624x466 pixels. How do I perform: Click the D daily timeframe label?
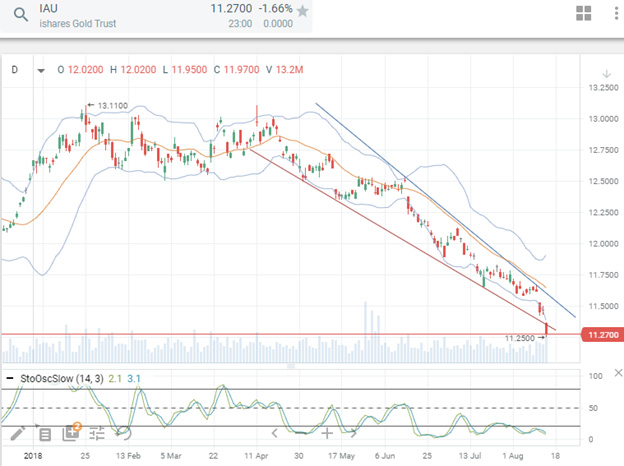[15, 70]
